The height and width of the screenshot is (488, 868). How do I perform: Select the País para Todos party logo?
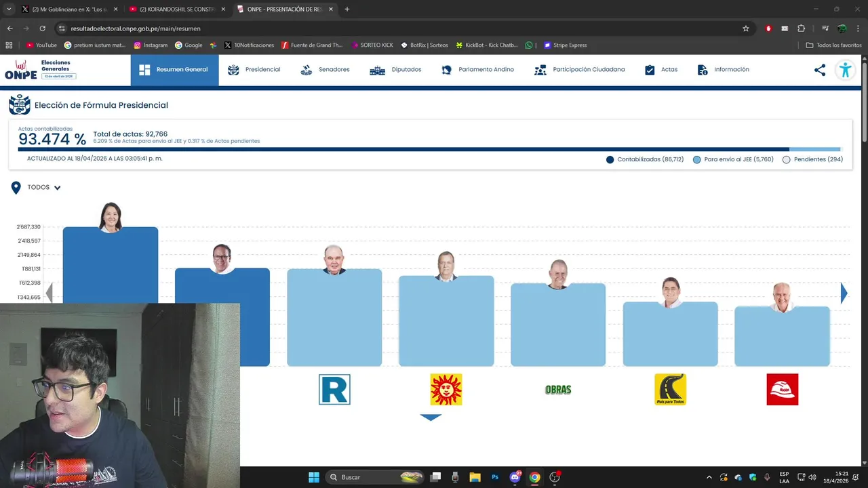[x=670, y=390]
